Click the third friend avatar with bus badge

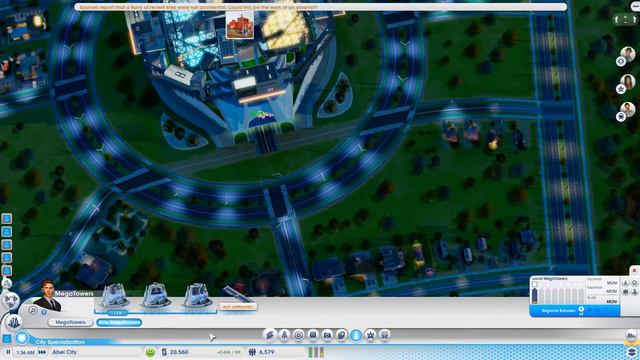[626, 111]
